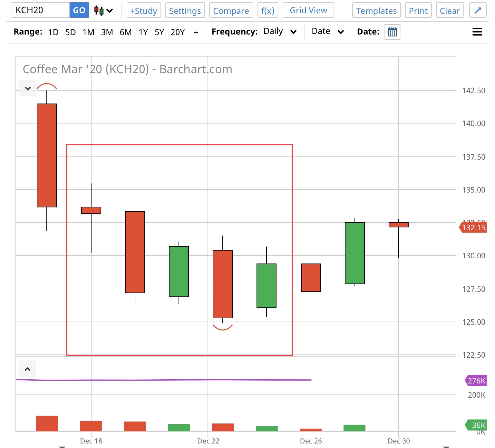This screenshot has height=448, width=495.
Task: Open chart Settings
Action: coord(185,11)
